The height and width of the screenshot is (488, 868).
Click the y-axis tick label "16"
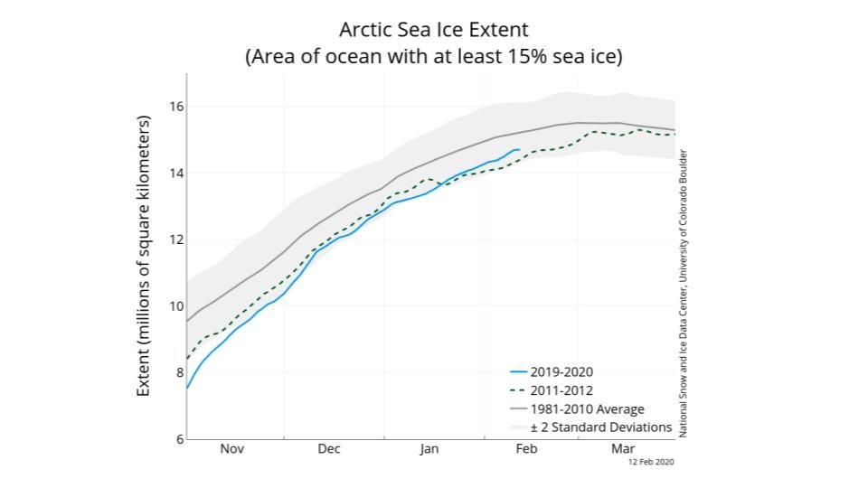pos(175,107)
